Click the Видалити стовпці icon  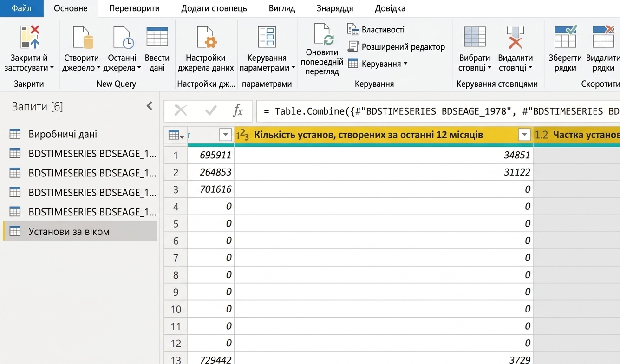(515, 37)
